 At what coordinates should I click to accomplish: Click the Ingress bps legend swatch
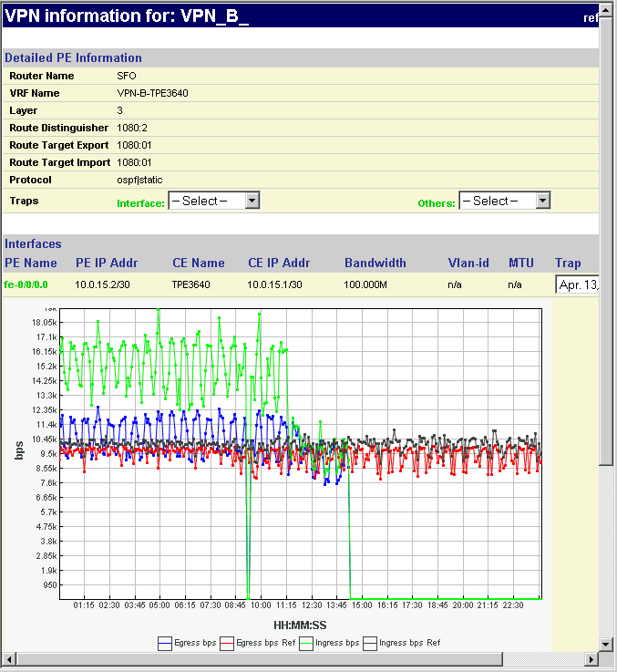304,643
